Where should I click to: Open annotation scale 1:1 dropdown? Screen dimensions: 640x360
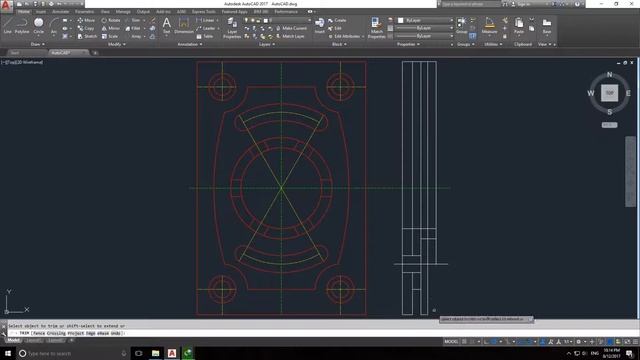(567, 342)
